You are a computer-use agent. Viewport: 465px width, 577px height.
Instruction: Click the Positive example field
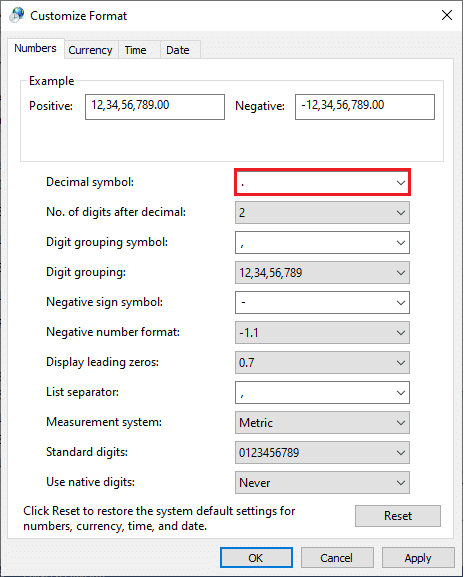point(155,107)
